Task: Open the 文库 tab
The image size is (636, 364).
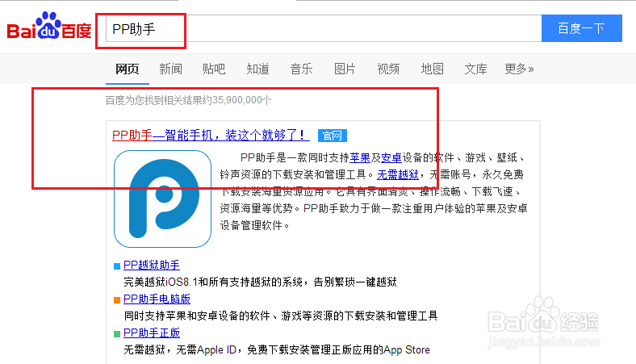Action: point(475,69)
